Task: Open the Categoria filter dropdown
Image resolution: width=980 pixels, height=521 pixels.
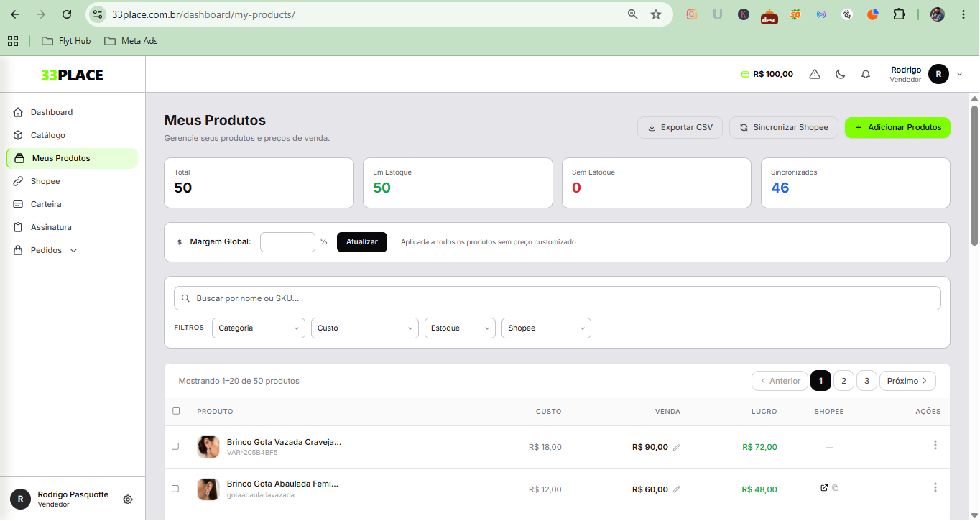Action: coord(259,328)
